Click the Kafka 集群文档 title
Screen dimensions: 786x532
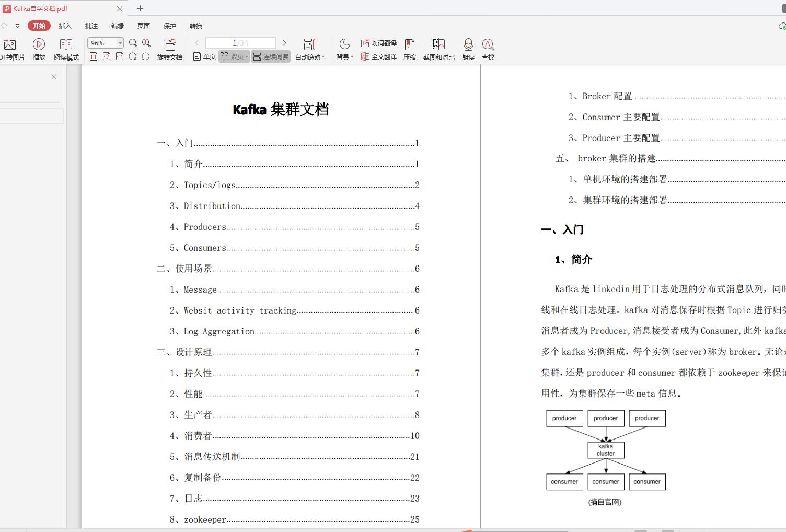click(x=281, y=109)
